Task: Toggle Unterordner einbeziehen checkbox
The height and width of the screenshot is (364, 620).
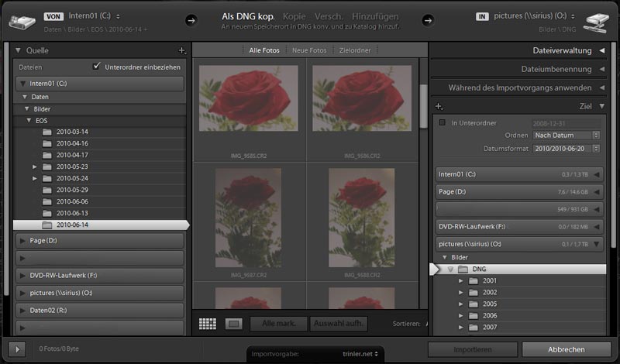Action: pyautogui.click(x=96, y=66)
